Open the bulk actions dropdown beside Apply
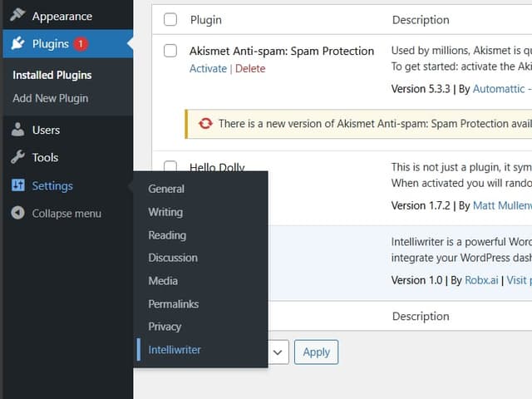Image resolution: width=532 pixels, height=399 pixels. (x=278, y=352)
